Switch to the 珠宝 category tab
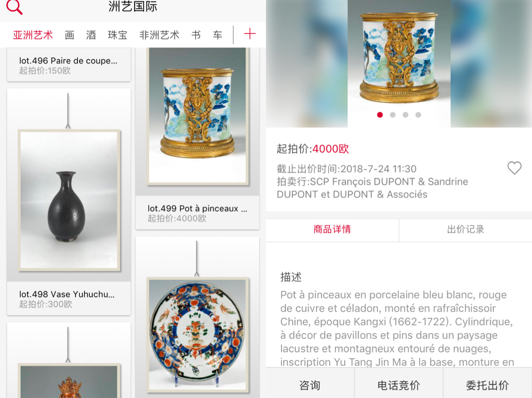 pyautogui.click(x=117, y=35)
